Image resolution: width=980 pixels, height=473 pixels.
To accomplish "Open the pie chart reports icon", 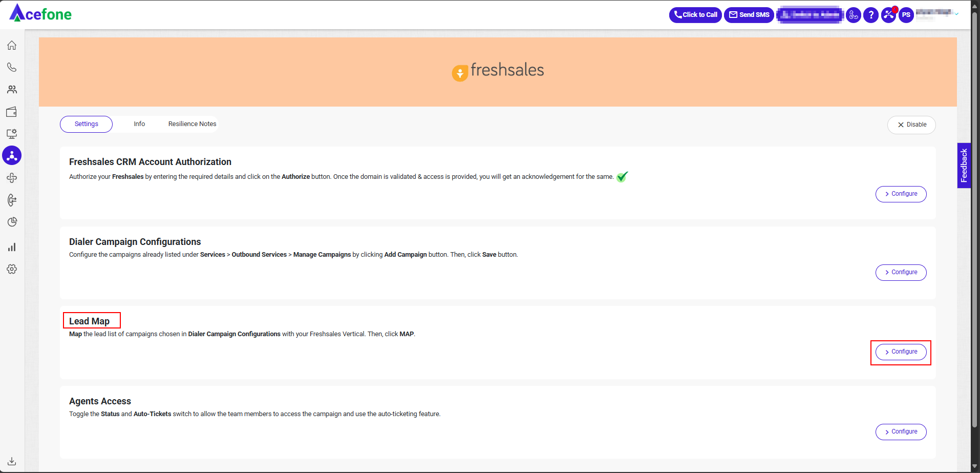I will pos(12,222).
